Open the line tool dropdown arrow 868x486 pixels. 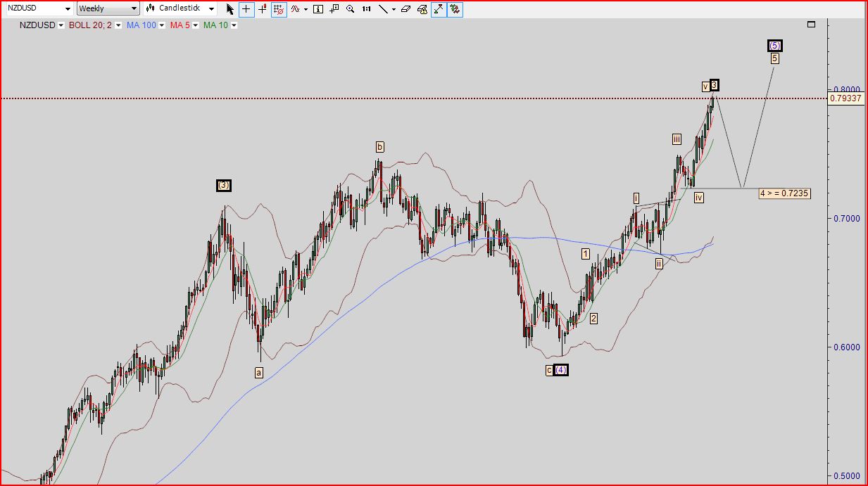pos(394,9)
